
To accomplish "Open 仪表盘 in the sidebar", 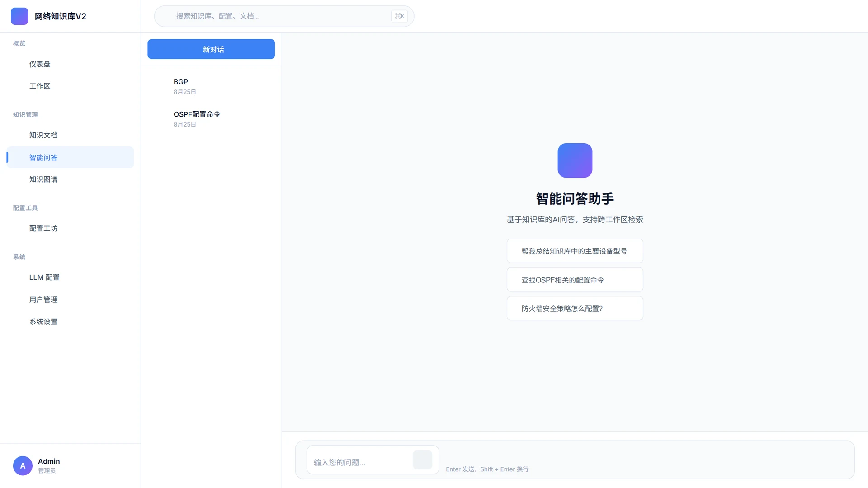I will tap(70, 64).
